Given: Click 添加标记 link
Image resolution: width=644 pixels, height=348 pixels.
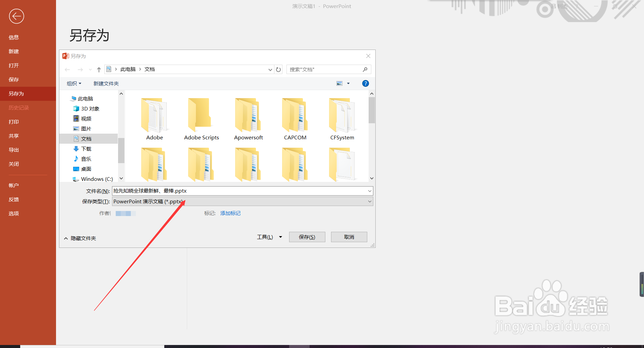Looking at the screenshot, I should coord(230,213).
